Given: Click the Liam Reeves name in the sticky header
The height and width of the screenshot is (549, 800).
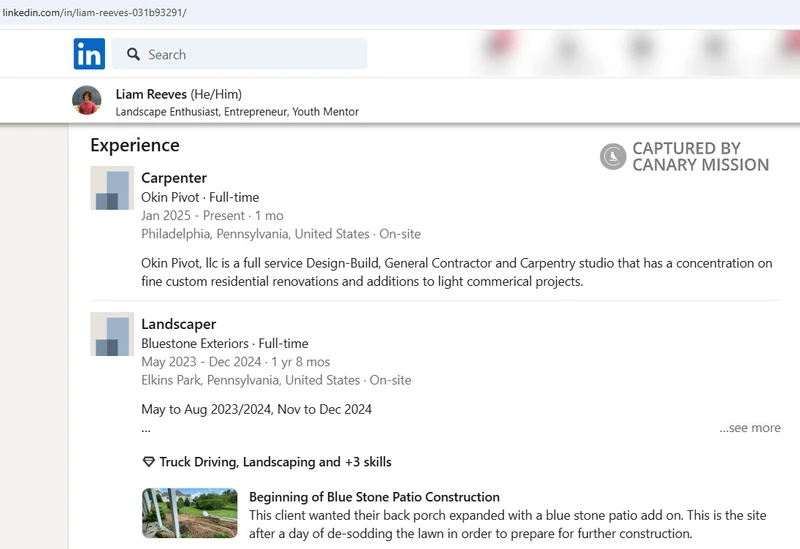Looking at the screenshot, I should coord(151,94).
